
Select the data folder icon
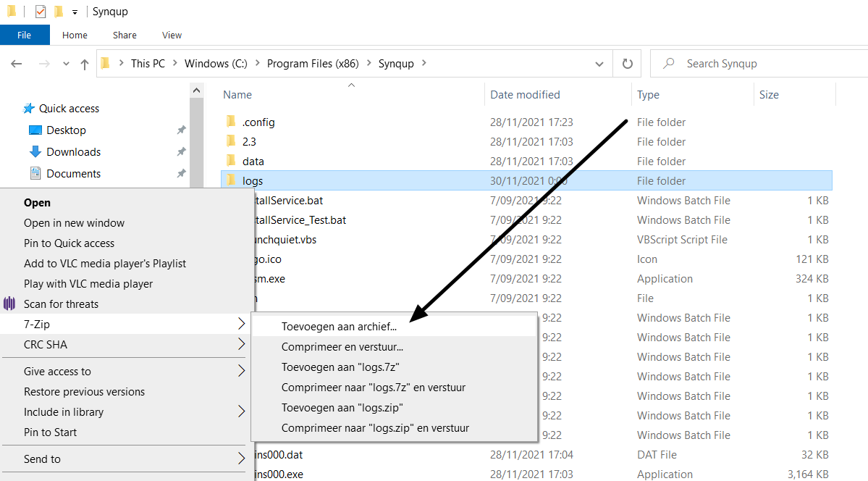(232, 161)
